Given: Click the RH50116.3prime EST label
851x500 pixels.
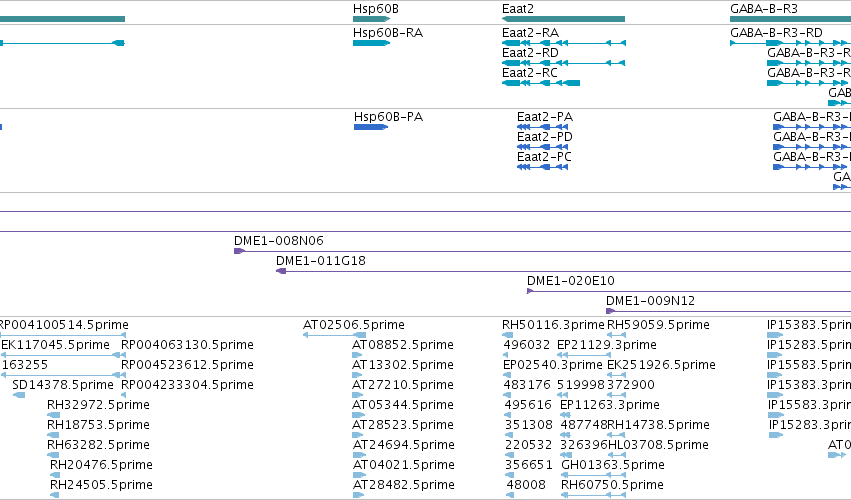Looking at the screenshot, I should point(553,325).
